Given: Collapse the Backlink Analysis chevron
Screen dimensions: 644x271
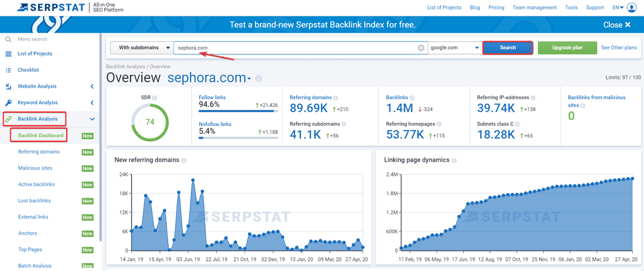Looking at the screenshot, I should tap(92, 119).
